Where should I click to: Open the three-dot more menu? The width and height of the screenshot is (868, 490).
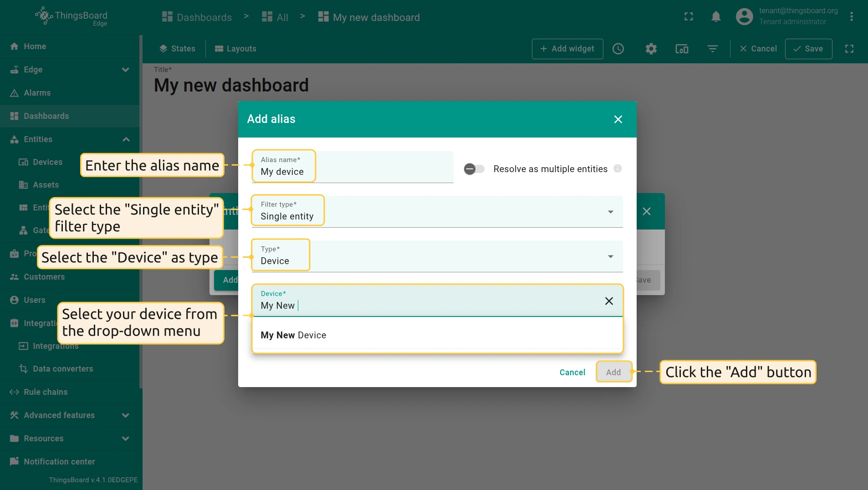tap(851, 17)
